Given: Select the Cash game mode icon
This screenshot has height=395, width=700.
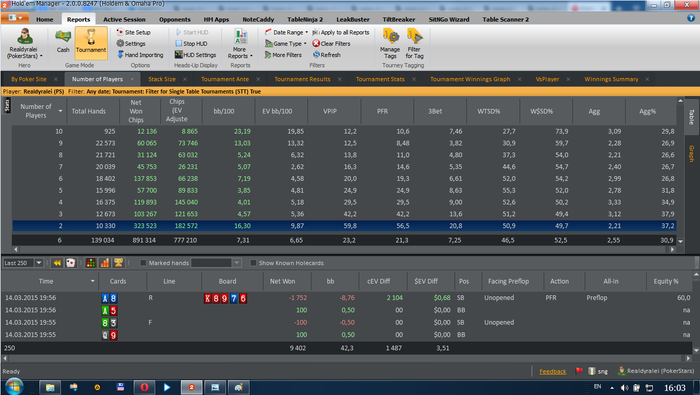Looking at the screenshot, I should coord(63,42).
